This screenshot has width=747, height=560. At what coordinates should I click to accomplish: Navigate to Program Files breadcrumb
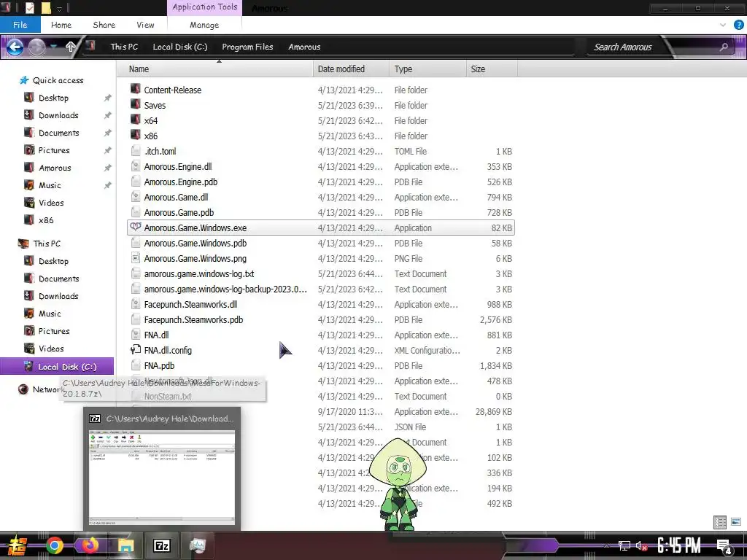point(247,47)
